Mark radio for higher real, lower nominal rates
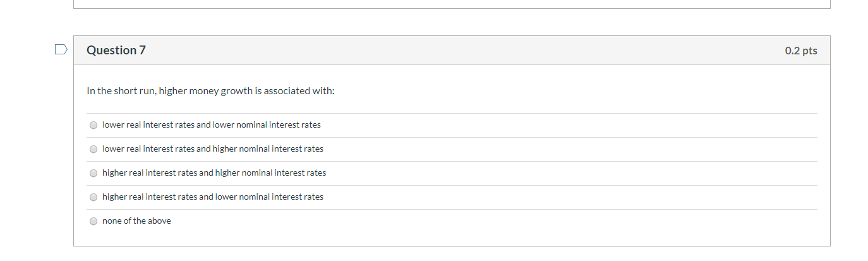868x261 pixels. pos(93,197)
